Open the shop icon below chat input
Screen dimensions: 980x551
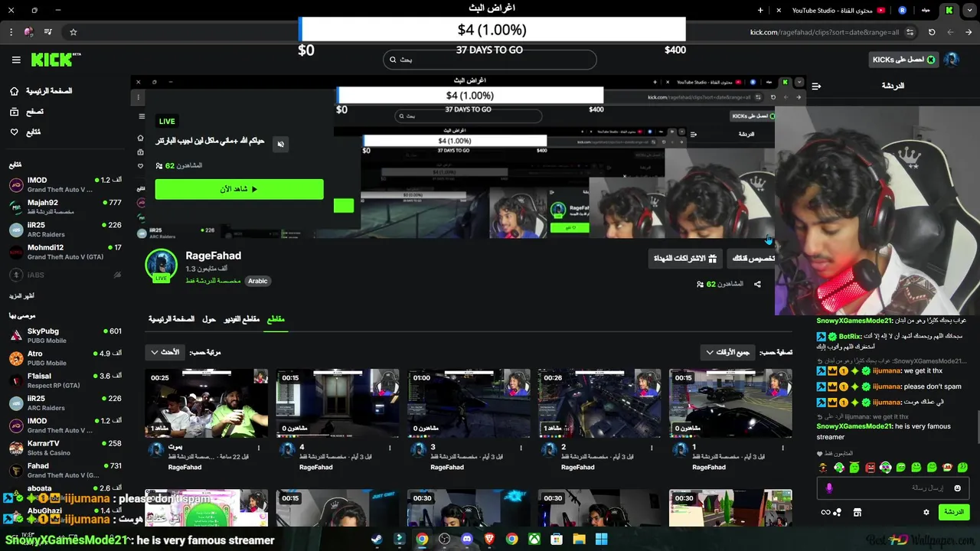pyautogui.click(x=857, y=513)
